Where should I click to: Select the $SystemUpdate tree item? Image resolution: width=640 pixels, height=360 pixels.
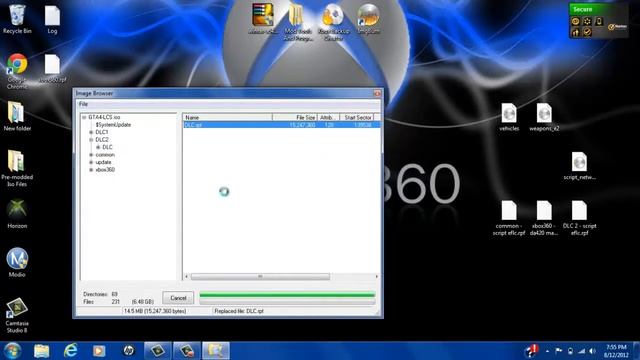[113, 125]
